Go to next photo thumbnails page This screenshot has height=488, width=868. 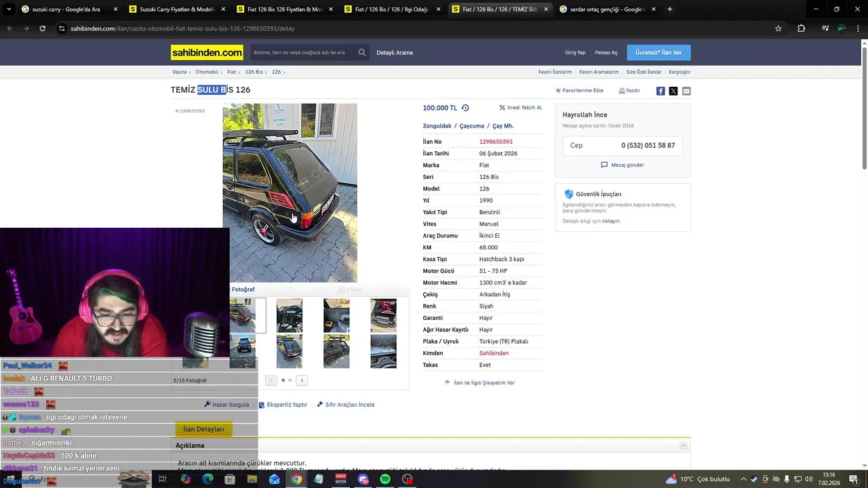[302, 380]
